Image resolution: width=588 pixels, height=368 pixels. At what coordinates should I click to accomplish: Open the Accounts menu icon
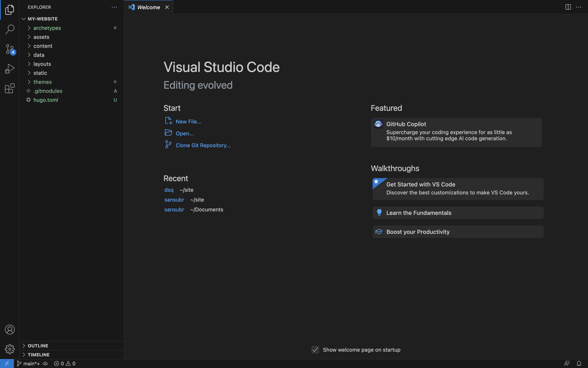click(x=10, y=330)
